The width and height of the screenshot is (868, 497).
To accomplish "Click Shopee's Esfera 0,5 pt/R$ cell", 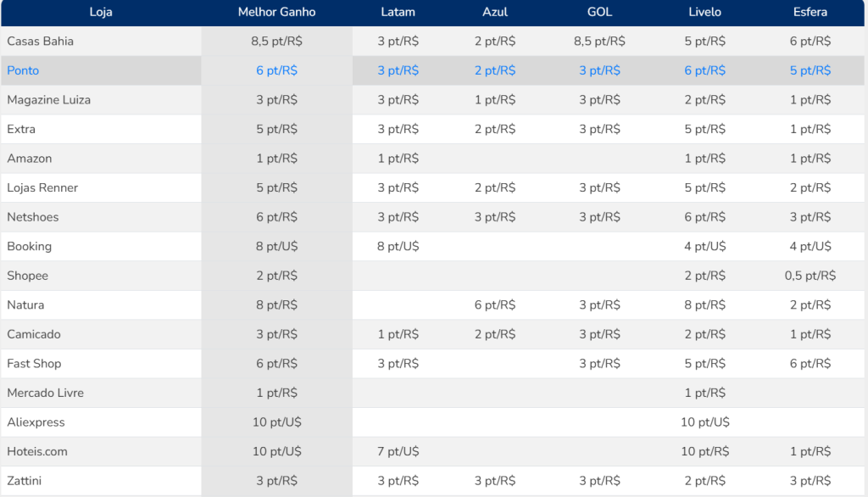I will pyautogui.click(x=810, y=276).
